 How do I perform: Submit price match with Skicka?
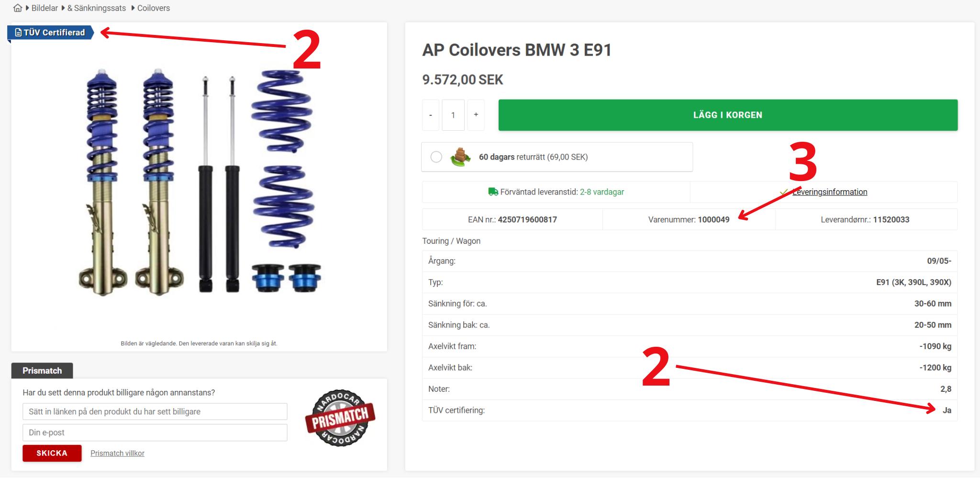52,453
